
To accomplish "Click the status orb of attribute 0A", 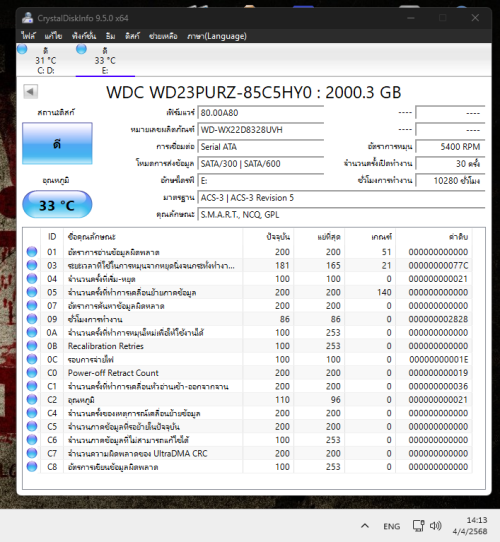I will (32, 333).
